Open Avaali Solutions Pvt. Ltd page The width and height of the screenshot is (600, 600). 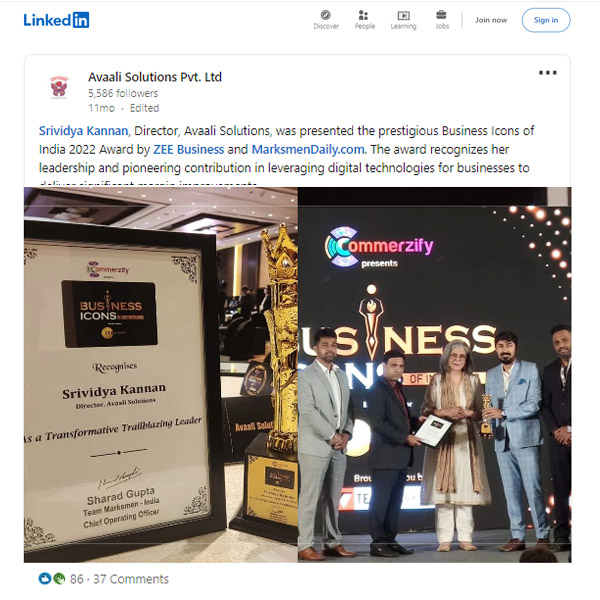(x=155, y=77)
